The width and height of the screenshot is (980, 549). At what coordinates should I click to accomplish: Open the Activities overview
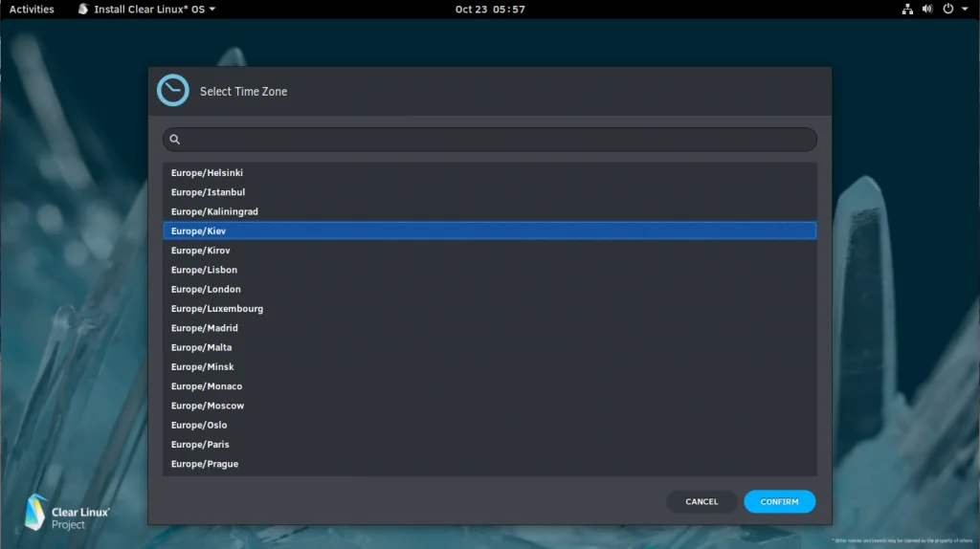32,9
